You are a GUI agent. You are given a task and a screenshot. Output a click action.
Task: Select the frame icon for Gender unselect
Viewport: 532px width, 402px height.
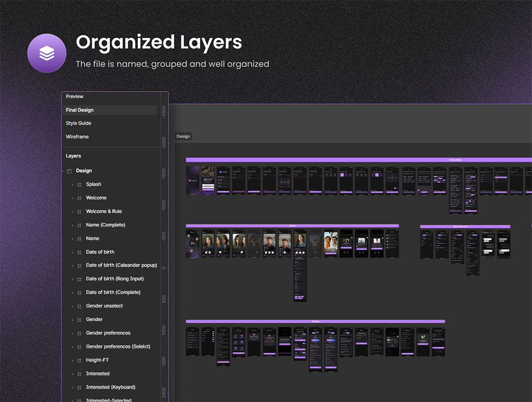coord(79,306)
